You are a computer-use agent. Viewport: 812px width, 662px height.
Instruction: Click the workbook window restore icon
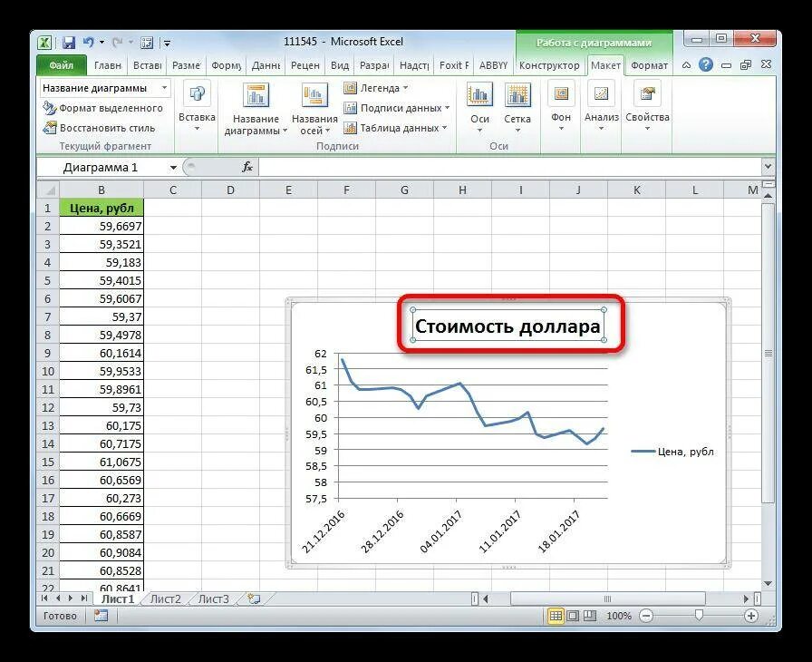pyautogui.click(x=746, y=65)
